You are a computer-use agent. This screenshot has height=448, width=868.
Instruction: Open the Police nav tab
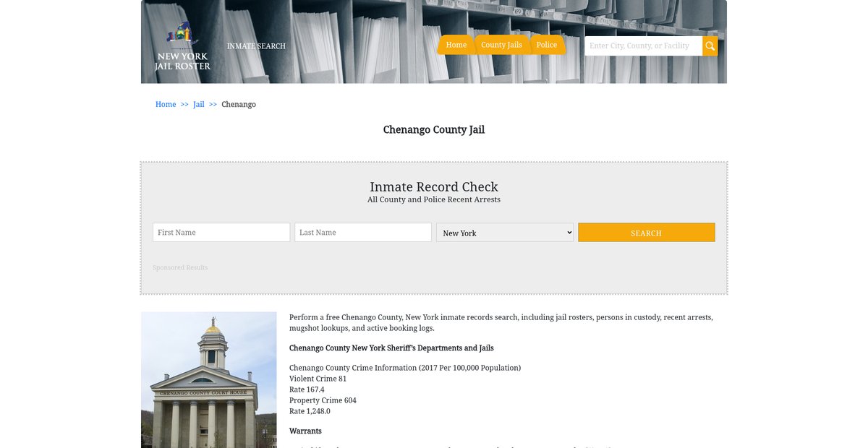547,45
